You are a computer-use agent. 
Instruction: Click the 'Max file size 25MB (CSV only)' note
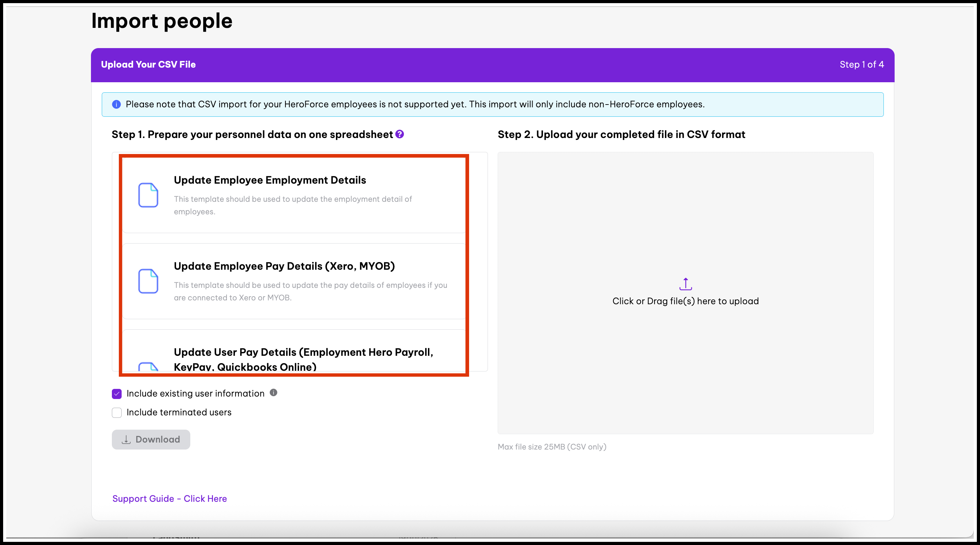pos(552,447)
